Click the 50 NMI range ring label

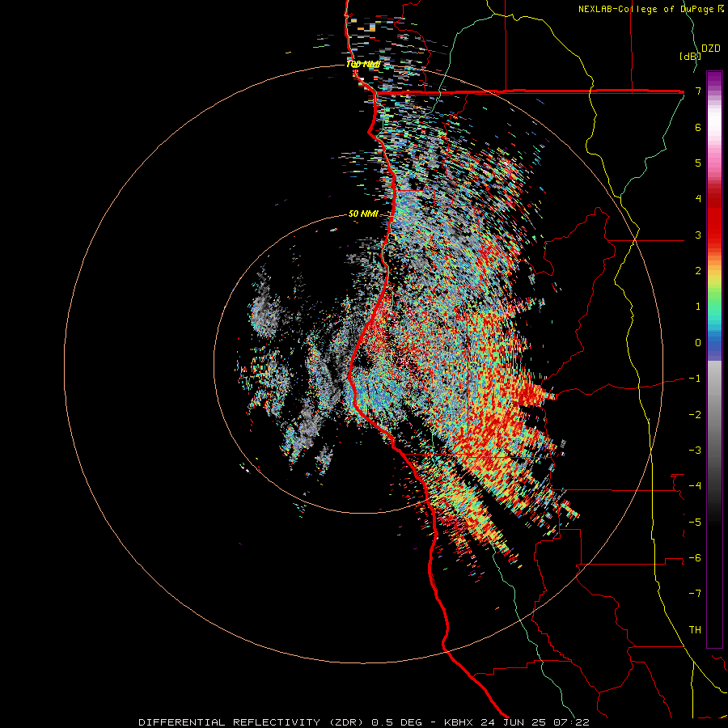coord(363,214)
